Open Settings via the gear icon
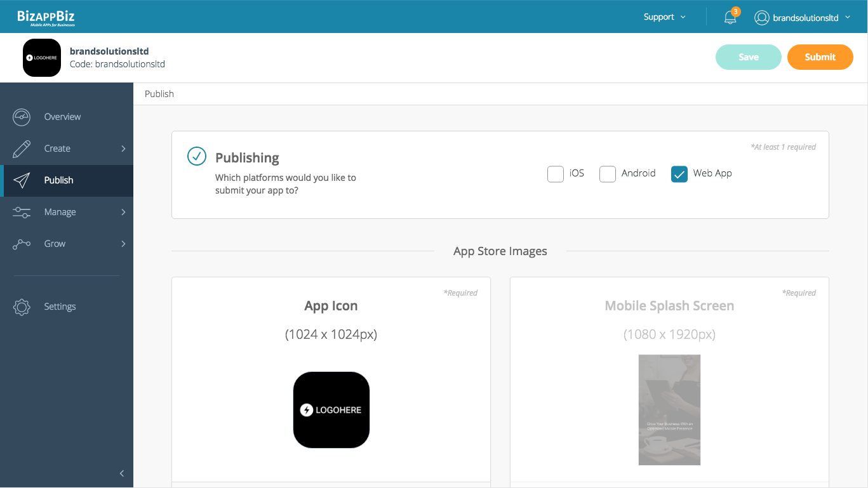Viewport: 868px width, 488px height. [x=22, y=307]
